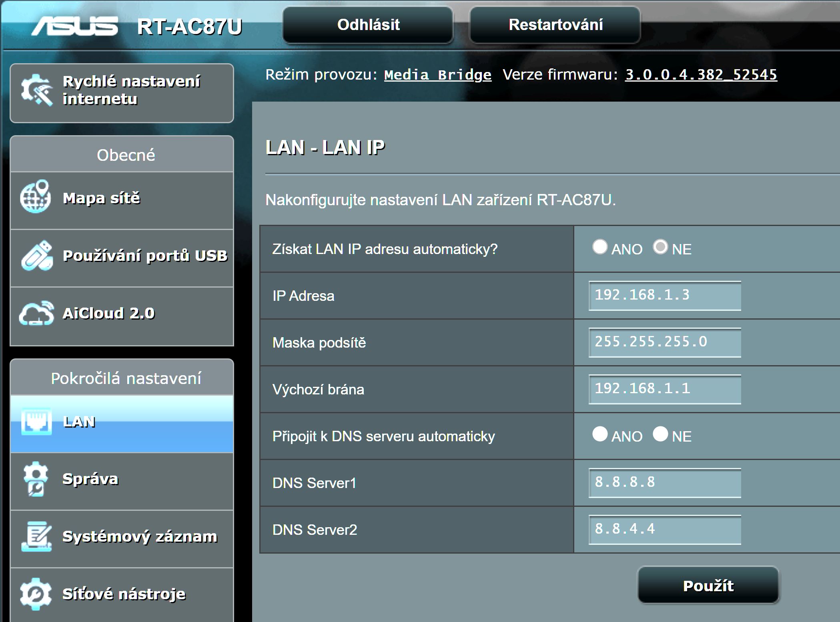Click the USB drive icon for Používání portů USB

click(x=37, y=256)
